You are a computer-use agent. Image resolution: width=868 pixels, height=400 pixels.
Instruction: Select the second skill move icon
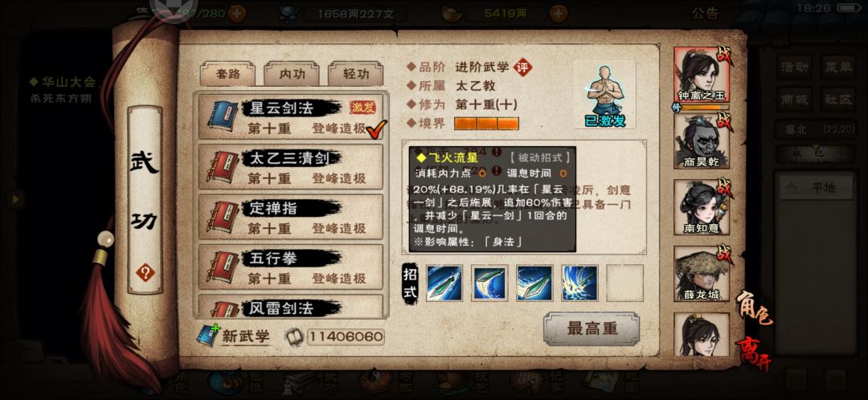[x=489, y=284]
